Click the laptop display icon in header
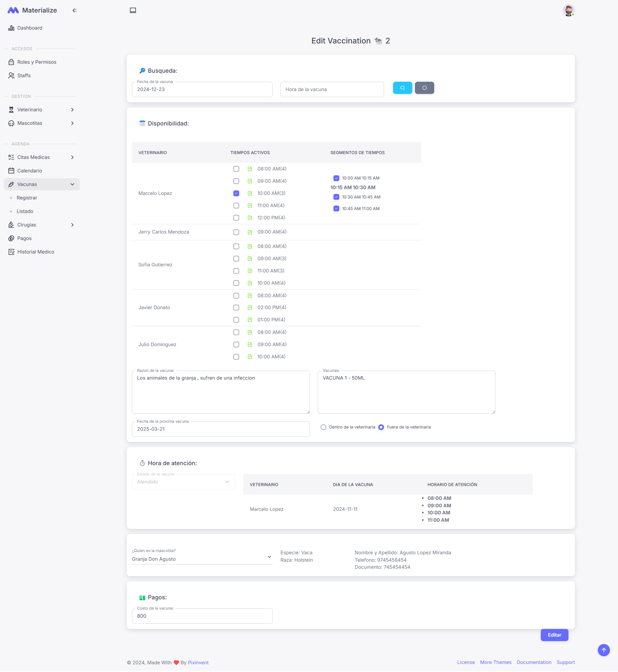 coord(133,10)
